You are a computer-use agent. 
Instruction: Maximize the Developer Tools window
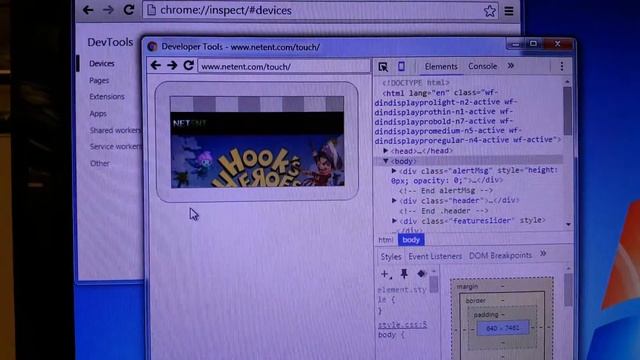(533, 44)
